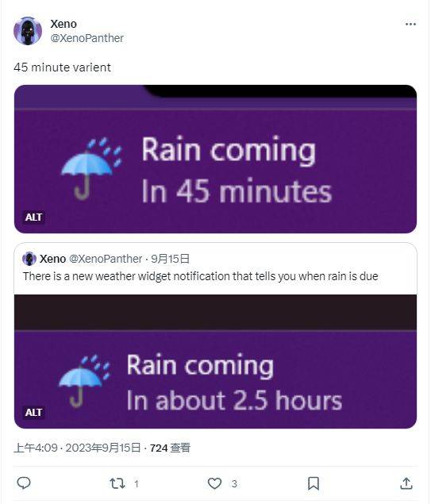Viewport: 431px width, 504px height.
Task: Open the quoted tweet's 2.5 hours image
Action: (215, 362)
